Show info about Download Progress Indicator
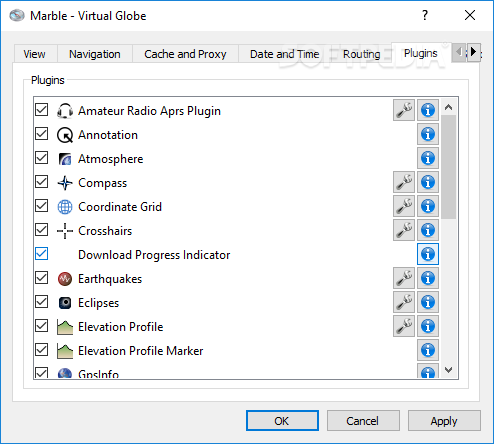Viewport: 494px width, 444px height. coord(428,254)
